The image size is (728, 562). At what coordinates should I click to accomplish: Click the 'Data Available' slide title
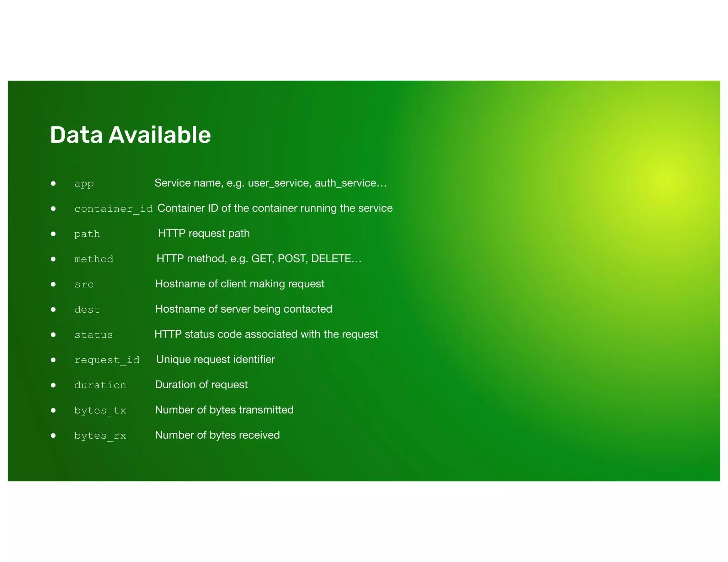click(x=130, y=135)
